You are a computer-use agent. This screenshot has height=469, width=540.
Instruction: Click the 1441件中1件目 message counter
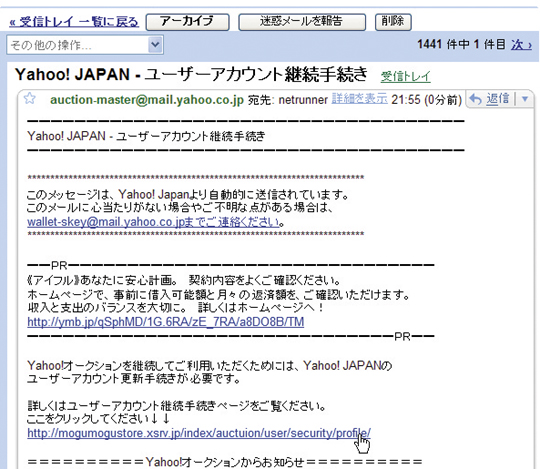pos(461,45)
